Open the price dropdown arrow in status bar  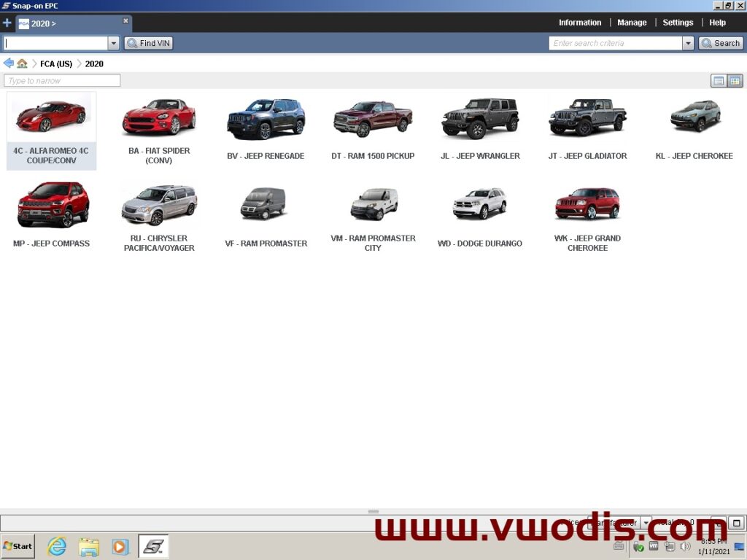(646, 522)
